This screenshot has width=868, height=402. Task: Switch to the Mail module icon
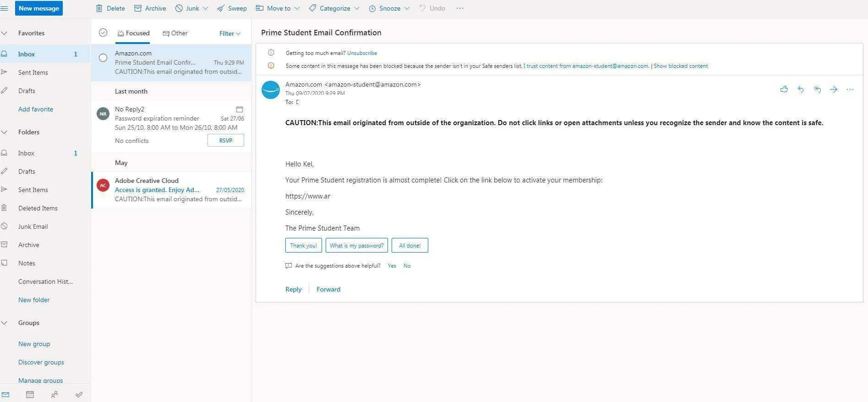(5, 394)
